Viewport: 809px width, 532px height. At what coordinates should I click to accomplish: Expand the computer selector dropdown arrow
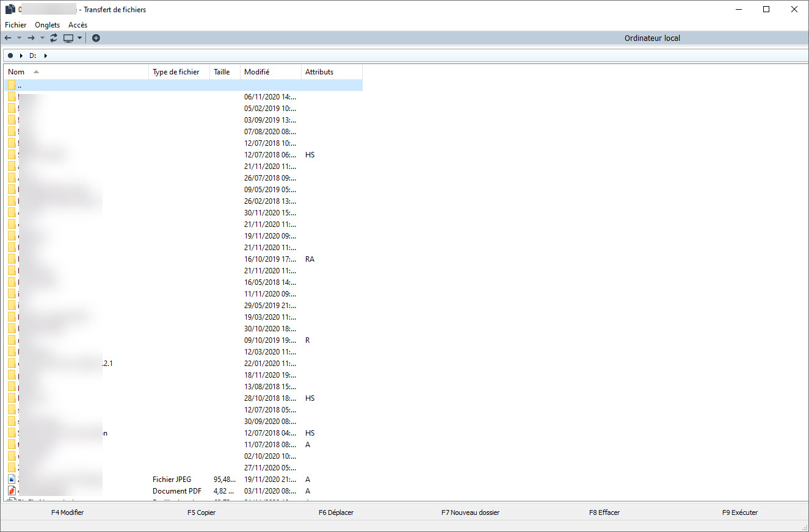[x=79, y=38]
